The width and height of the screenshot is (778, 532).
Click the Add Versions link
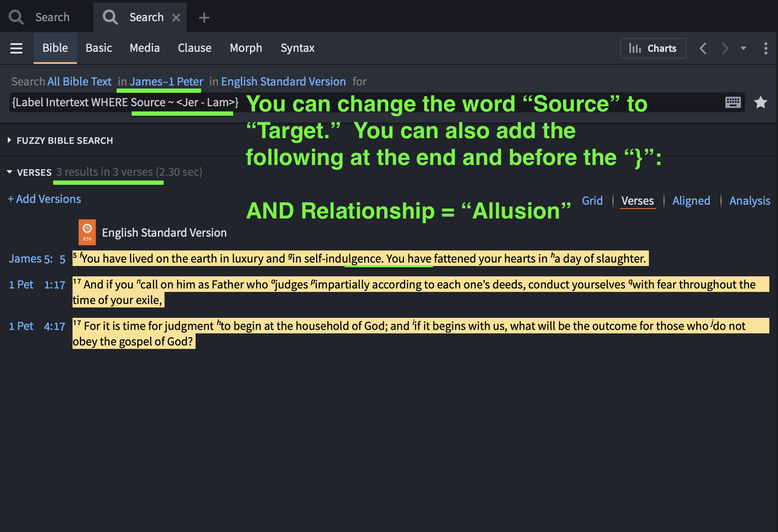click(44, 199)
